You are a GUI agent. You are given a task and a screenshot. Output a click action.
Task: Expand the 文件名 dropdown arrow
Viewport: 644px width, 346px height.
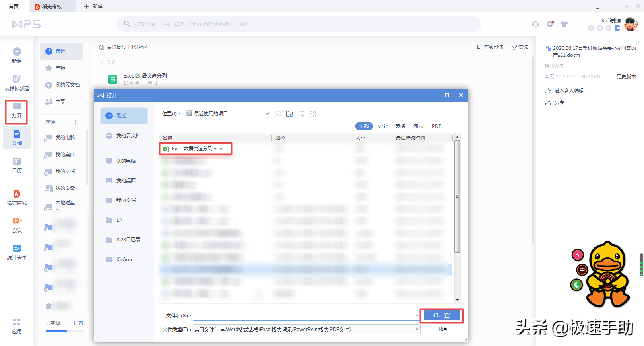point(417,315)
